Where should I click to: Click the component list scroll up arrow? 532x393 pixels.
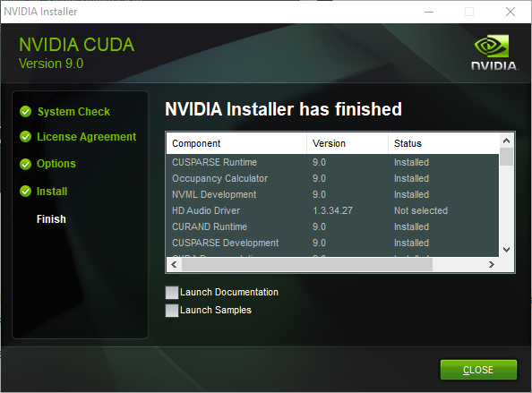[507, 141]
